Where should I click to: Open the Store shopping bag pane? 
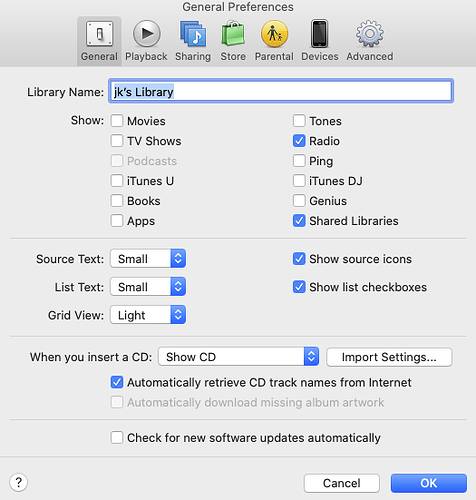tap(233, 41)
